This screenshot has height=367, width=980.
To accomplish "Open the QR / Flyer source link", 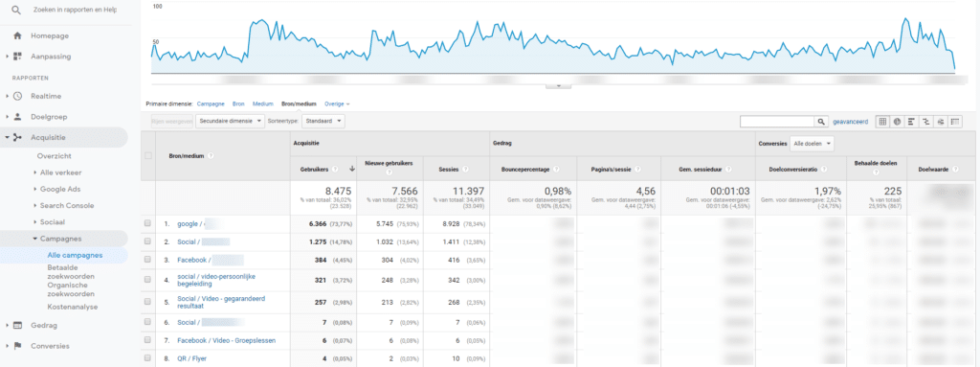I will pyautogui.click(x=191, y=358).
